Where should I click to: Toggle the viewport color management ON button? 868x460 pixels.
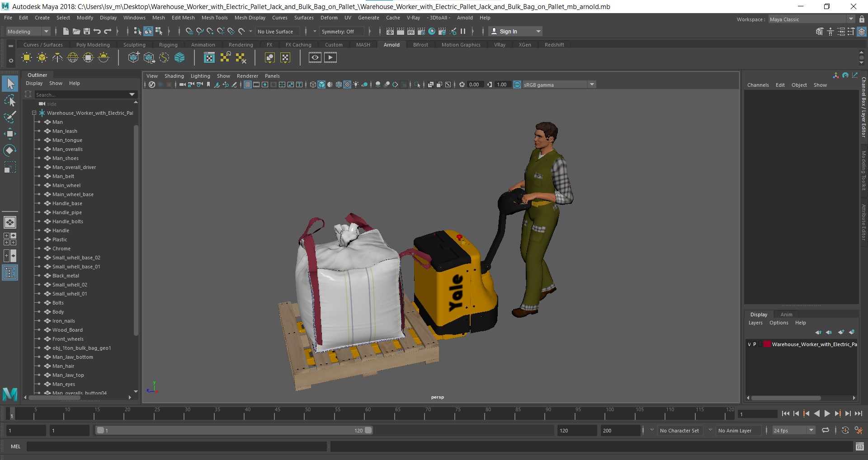[517, 84]
